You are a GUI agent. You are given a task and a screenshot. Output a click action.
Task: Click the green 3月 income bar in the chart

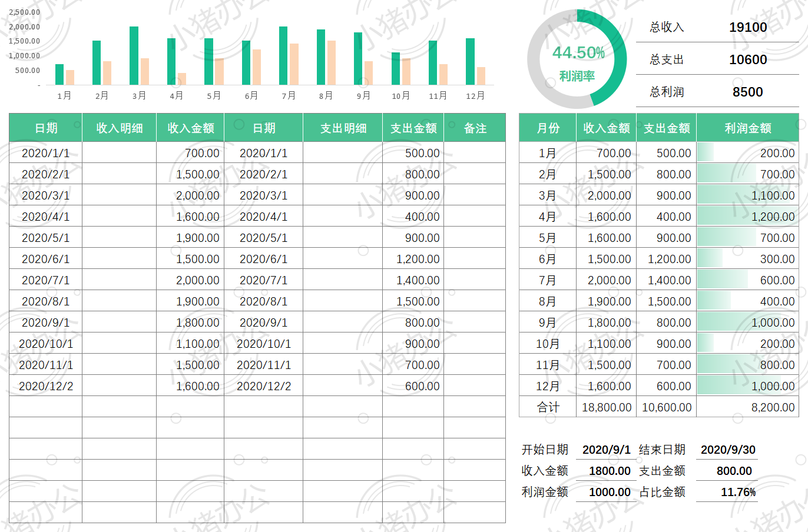point(134,56)
